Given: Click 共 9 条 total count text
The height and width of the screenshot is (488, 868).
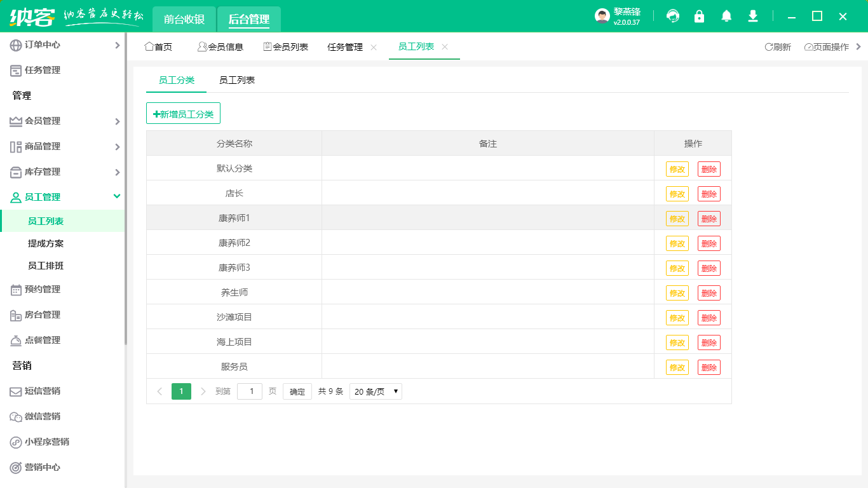Looking at the screenshot, I should pyautogui.click(x=330, y=391).
